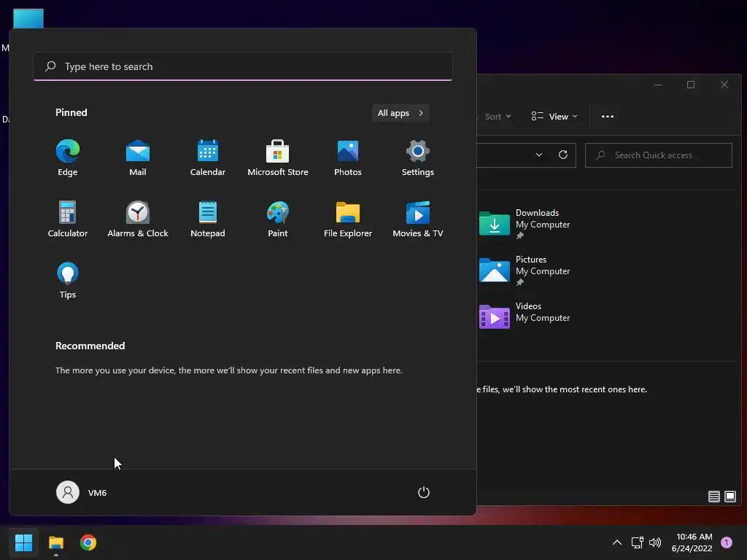Open Alarms & Clock app

click(x=138, y=219)
